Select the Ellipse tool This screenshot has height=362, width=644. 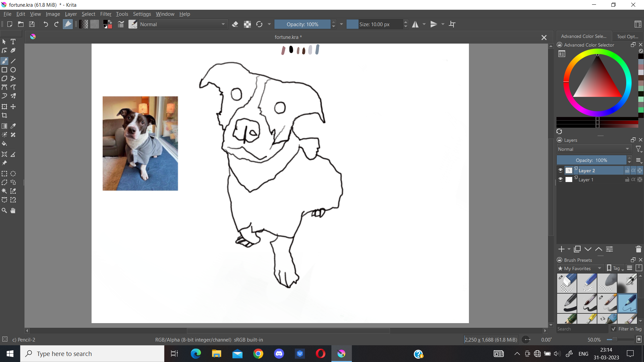click(x=13, y=70)
